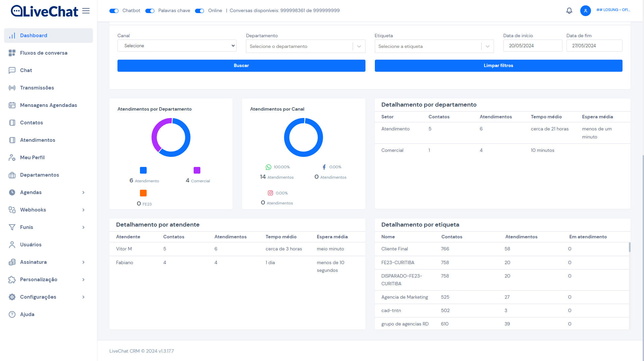The width and height of the screenshot is (644, 361).
Task: Click the Transmissões broadcast icon
Action: point(12,88)
